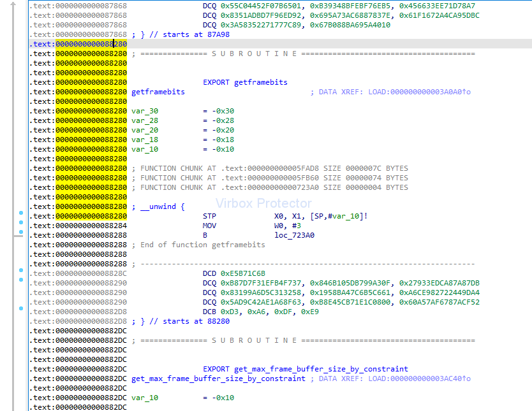
Task: Click the -0x18 offset value
Action: [x=223, y=140]
